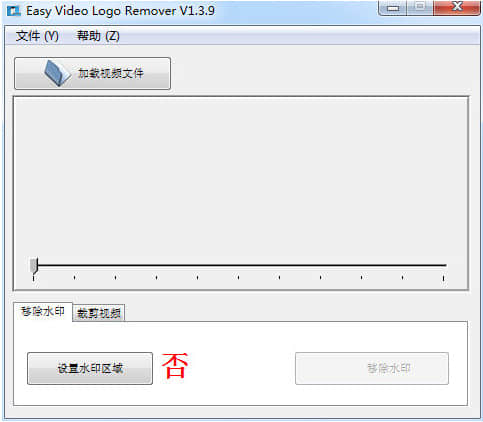
Task: Click the last tick mark on the timeline
Action: (x=443, y=278)
